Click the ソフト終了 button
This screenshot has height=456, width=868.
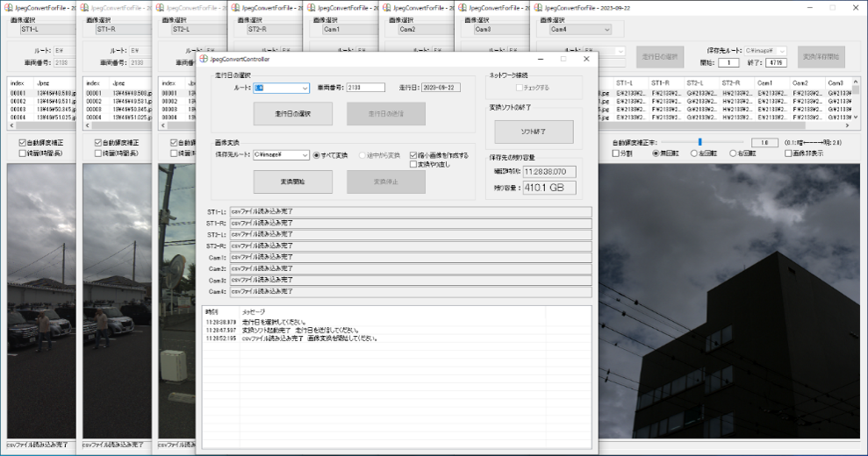(x=534, y=132)
